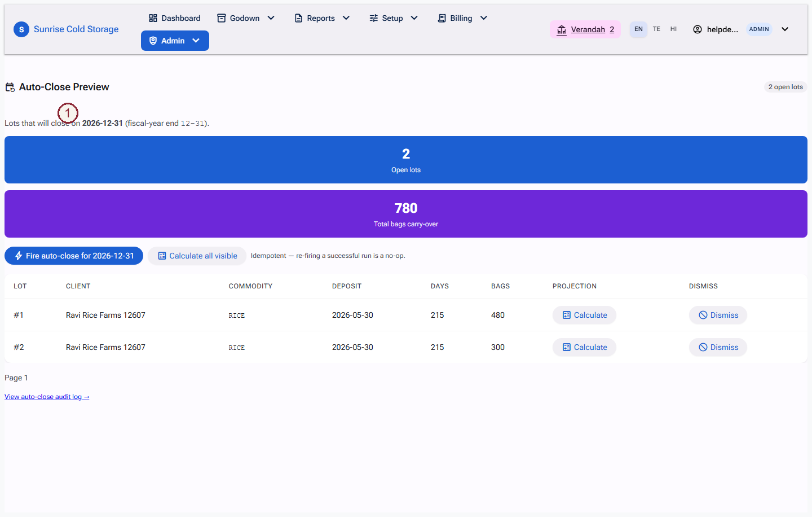This screenshot has height=517, width=812.
Task: Click the ban icon for lot #2
Action: [703, 347]
